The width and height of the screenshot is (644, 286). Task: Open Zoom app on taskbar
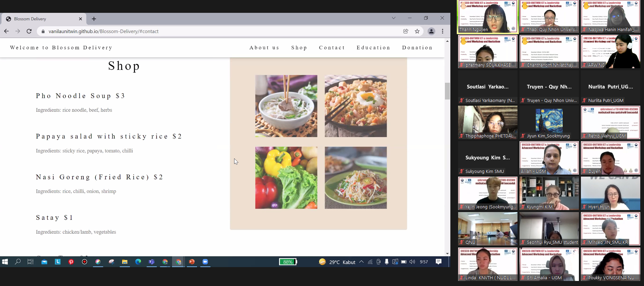pos(205,262)
